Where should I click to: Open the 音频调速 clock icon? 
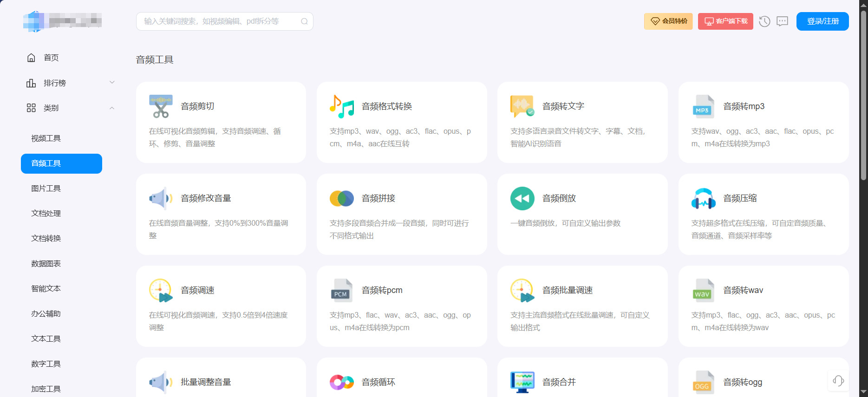tap(161, 290)
